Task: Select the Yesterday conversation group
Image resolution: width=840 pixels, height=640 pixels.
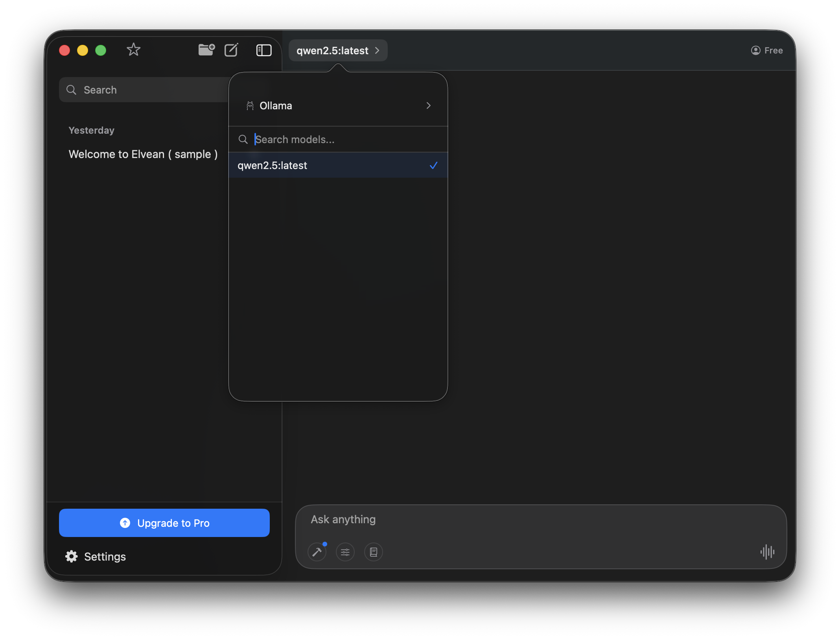Action: click(x=91, y=130)
